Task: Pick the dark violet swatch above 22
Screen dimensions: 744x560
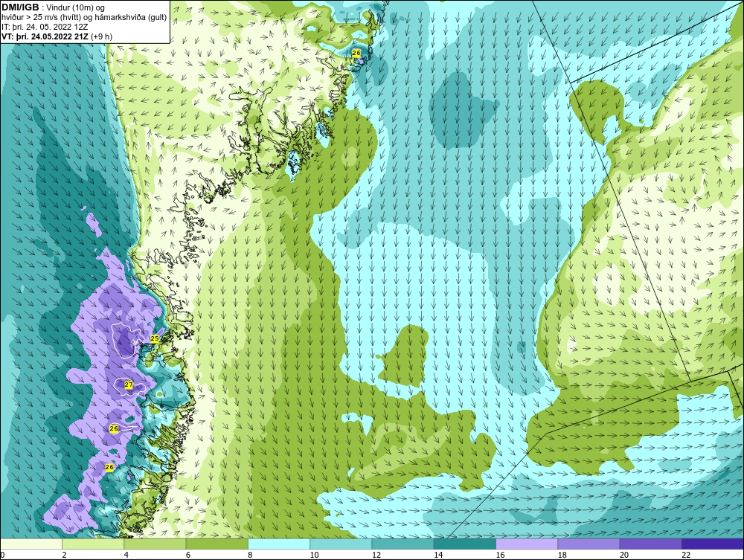Action: pos(713,544)
